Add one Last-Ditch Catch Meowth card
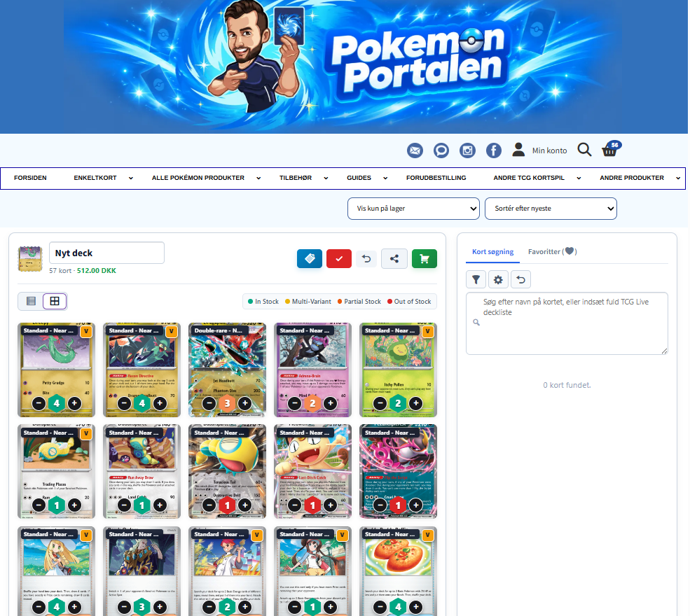Viewport: 690px width, 616px height. [x=331, y=505]
